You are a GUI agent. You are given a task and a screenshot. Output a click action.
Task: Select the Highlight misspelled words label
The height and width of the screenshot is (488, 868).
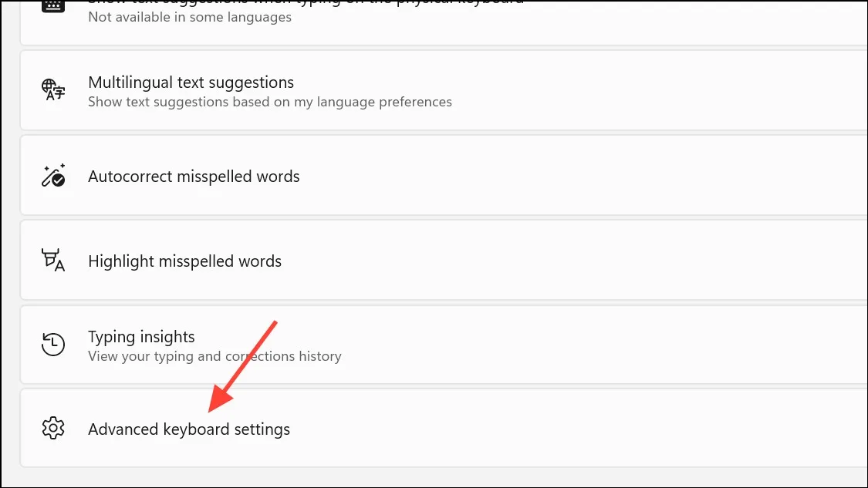coord(185,261)
